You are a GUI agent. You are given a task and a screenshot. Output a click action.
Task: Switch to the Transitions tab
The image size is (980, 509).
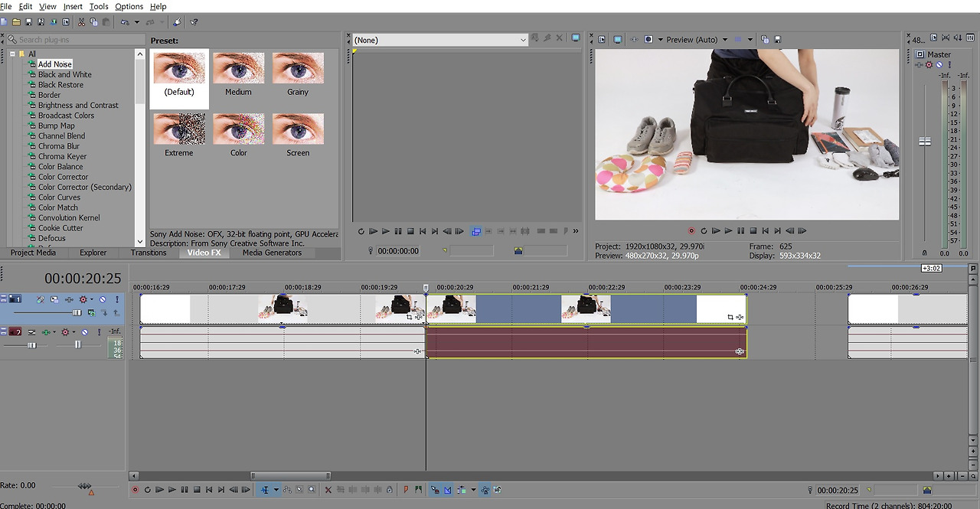pos(149,253)
